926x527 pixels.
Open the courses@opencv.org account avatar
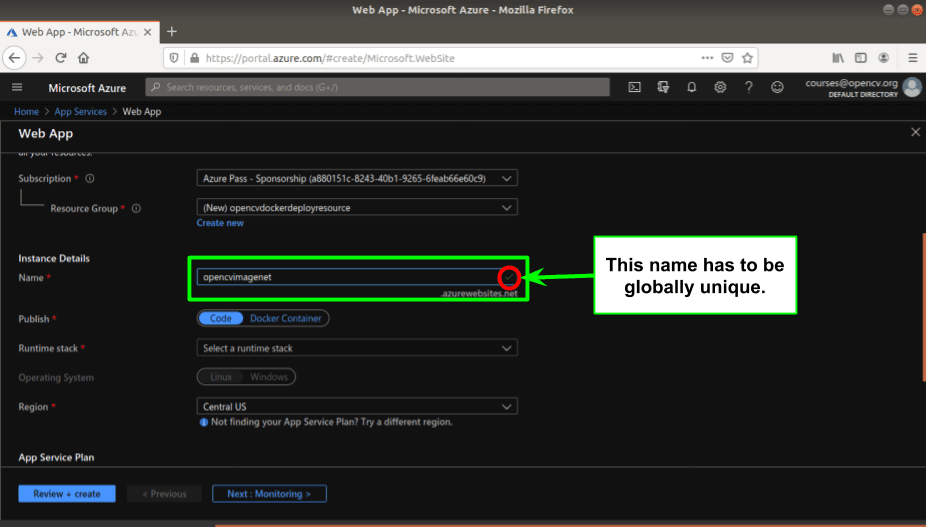pos(912,87)
